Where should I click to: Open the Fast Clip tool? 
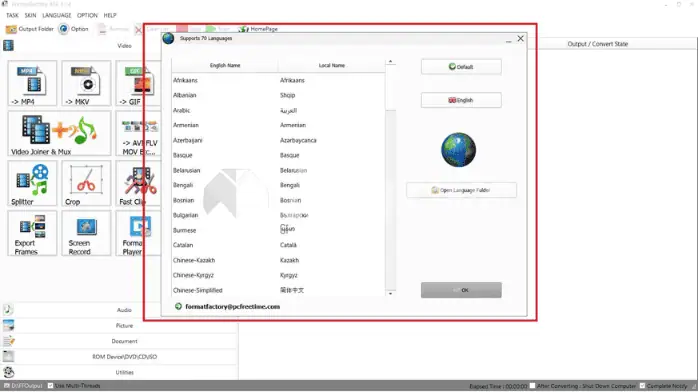[x=138, y=184]
